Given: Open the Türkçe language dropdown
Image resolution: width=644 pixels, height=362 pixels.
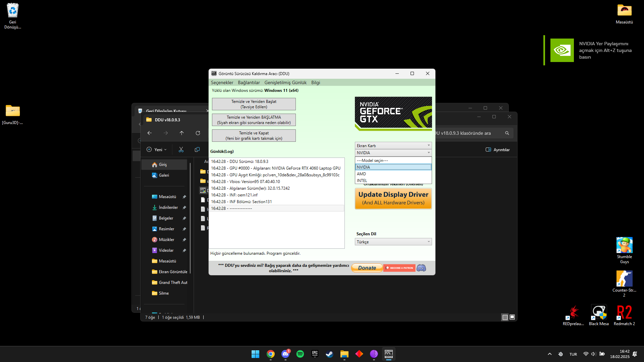Looking at the screenshot, I should (393, 242).
